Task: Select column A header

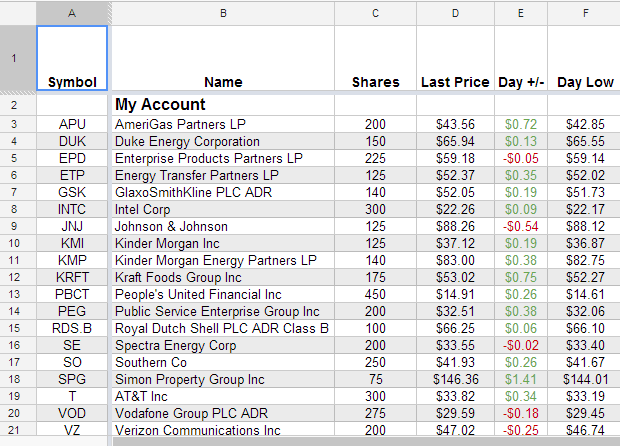Action: [72, 13]
